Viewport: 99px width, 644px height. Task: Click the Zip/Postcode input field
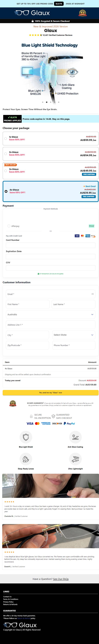click(x=27, y=345)
